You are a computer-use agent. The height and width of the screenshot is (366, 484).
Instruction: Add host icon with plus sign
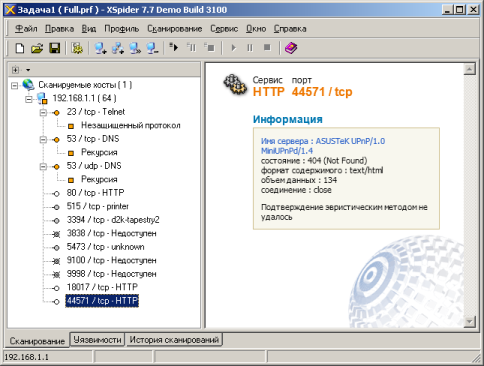pyautogui.click(x=100, y=48)
